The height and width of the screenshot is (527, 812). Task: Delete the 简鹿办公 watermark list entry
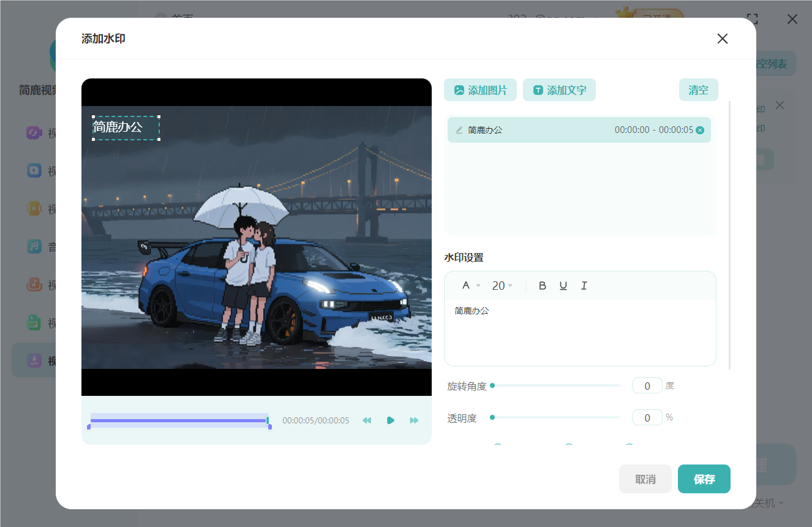pyautogui.click(x=700, y=130)
